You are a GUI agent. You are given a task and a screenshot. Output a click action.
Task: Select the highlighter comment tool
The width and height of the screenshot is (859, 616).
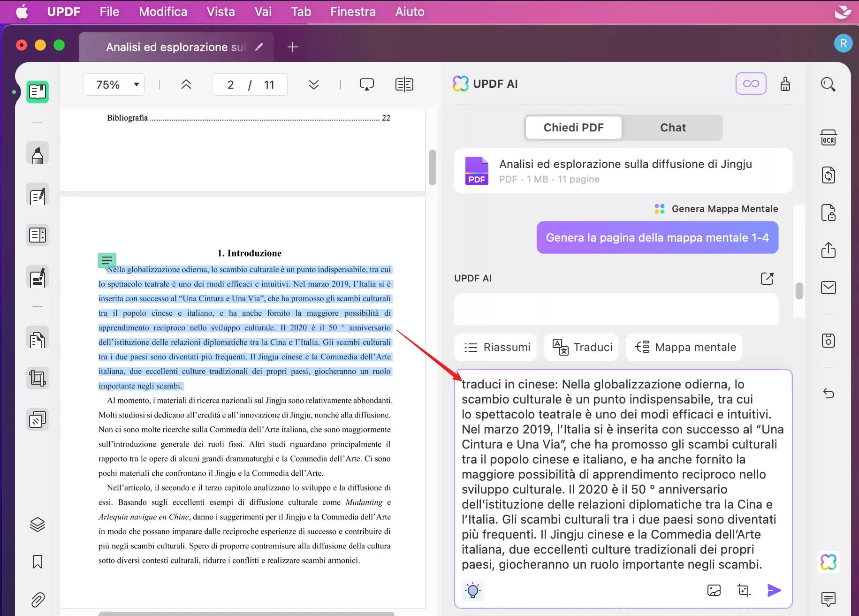click(38, 153)
